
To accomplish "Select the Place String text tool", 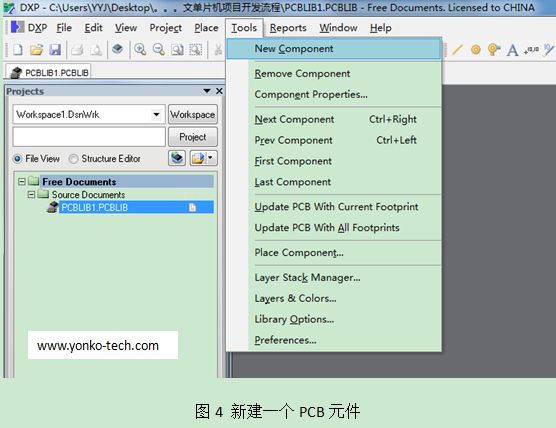I will coord(512,50).
